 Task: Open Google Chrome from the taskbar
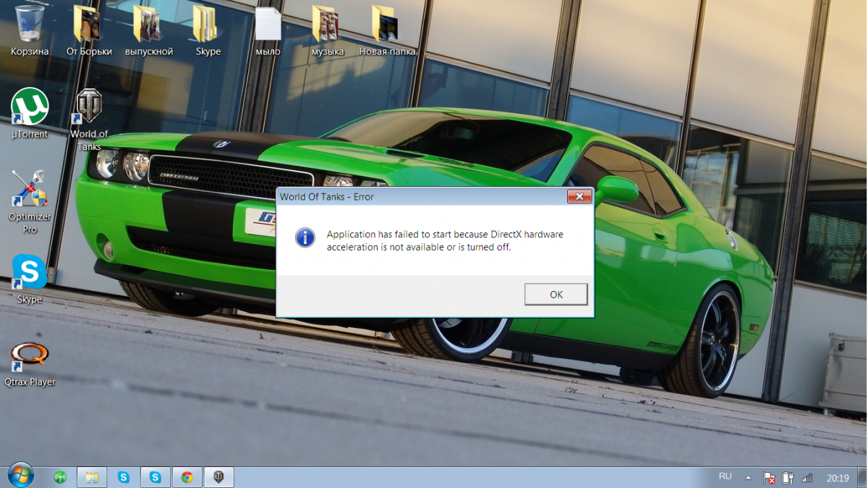pos(187,477)
